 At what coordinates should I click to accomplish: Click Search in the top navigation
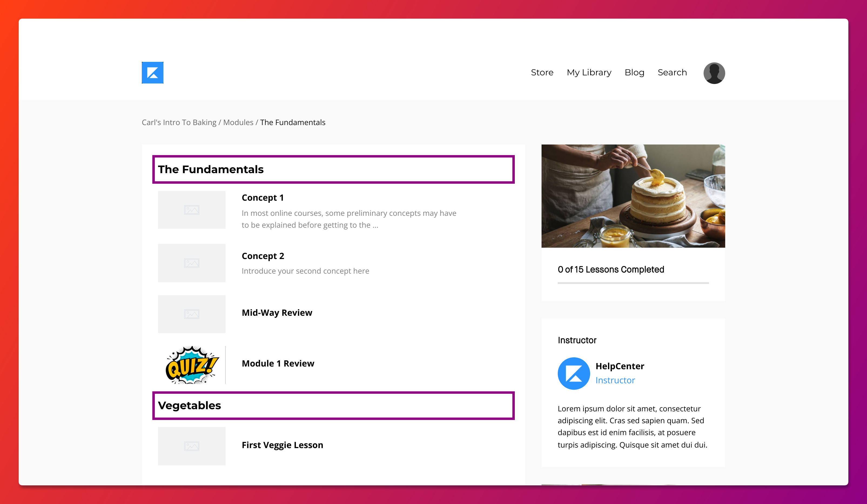click(672, 73)
